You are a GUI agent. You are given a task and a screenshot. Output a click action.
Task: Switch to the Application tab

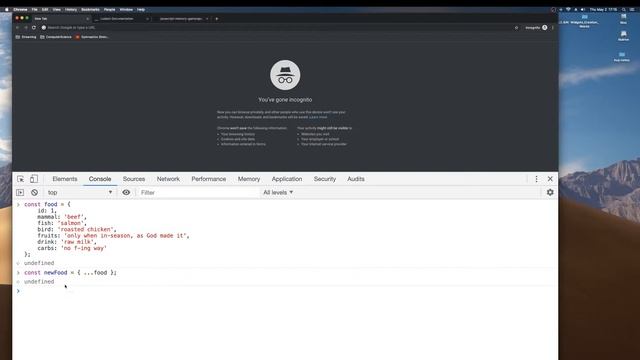pos(287,179)
